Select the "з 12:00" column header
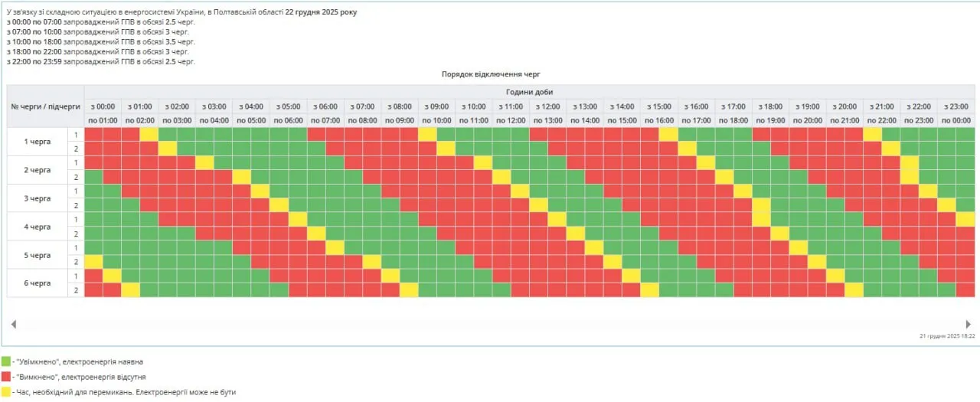980x402 pixels. coord(548,106)
